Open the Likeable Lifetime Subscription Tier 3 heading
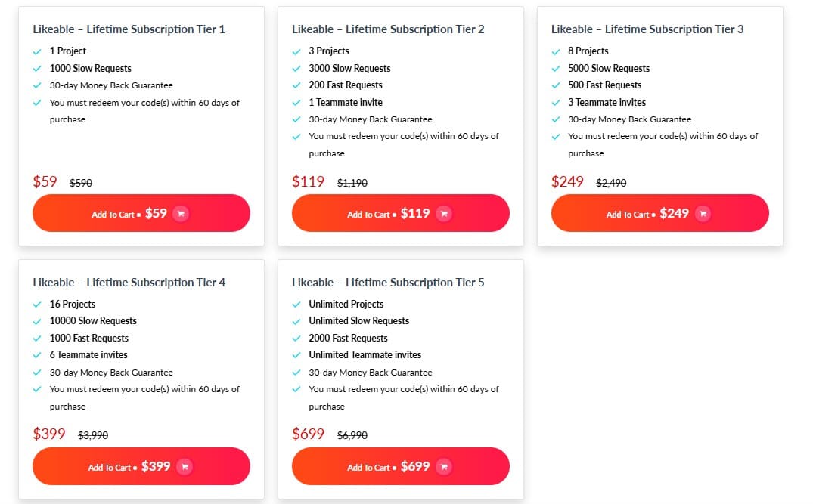The image size is (813, 504). (647, 29)
